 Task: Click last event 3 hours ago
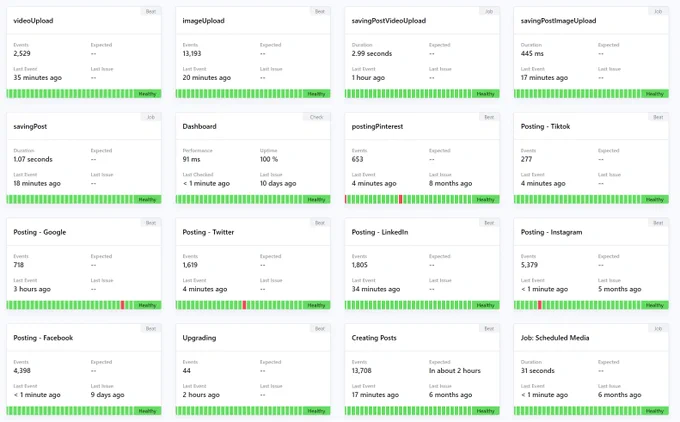[x=32, y=289]
